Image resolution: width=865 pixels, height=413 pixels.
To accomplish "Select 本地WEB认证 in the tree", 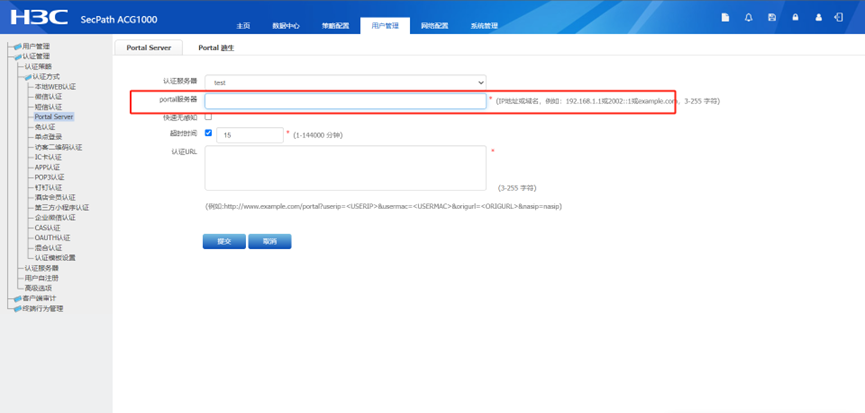I will coord(55,87).
